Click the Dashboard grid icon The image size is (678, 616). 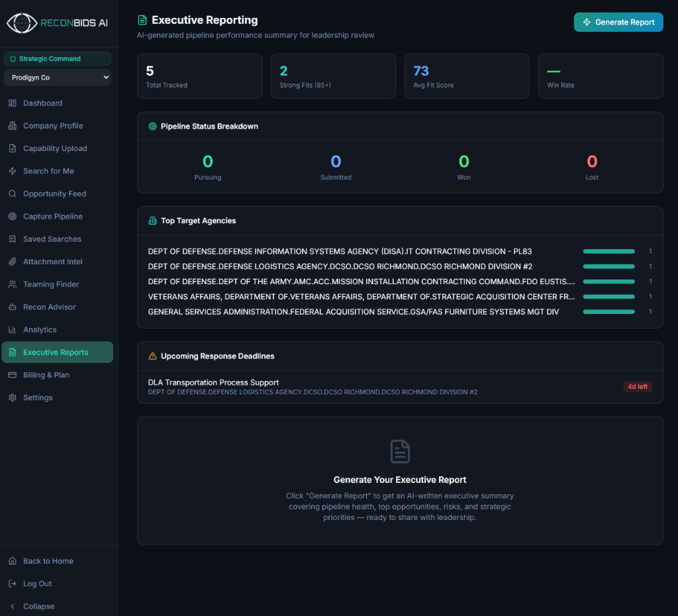tap(13, 103)
